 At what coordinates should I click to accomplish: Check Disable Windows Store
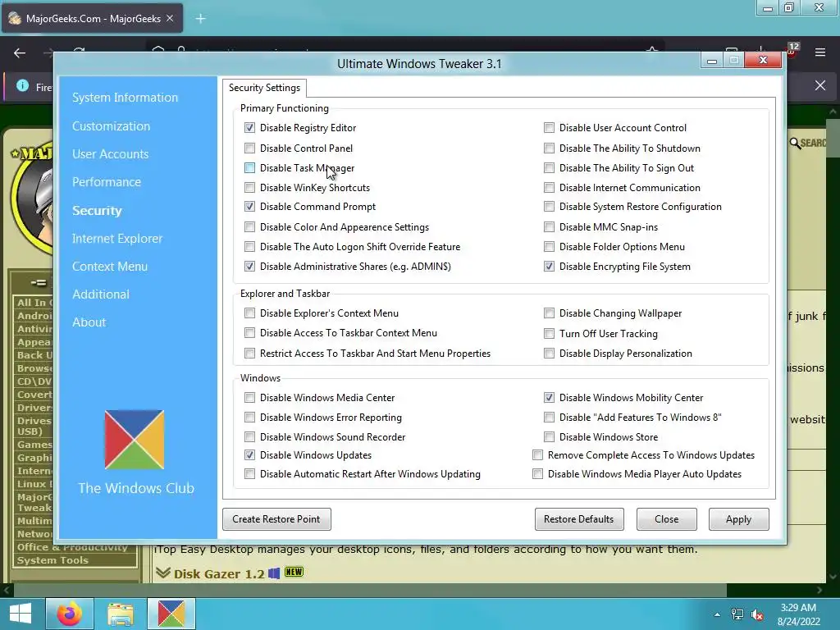pos(549,436)
